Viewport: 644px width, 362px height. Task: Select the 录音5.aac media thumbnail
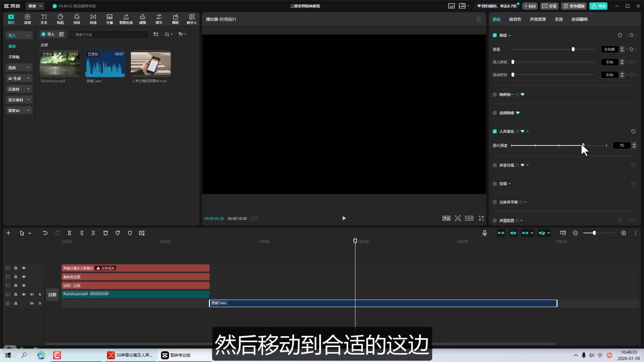click(x=105, y=64)
